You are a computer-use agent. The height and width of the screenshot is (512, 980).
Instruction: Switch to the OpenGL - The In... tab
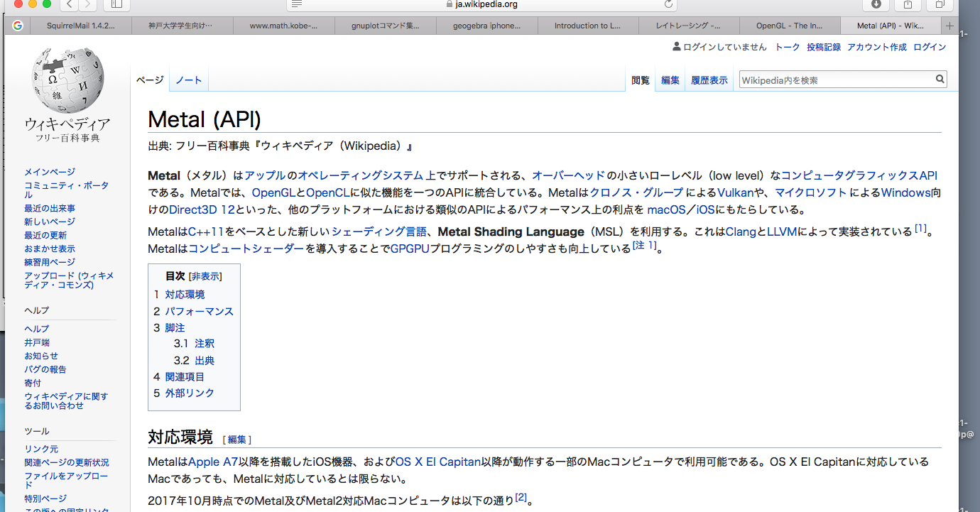(789, 26)
